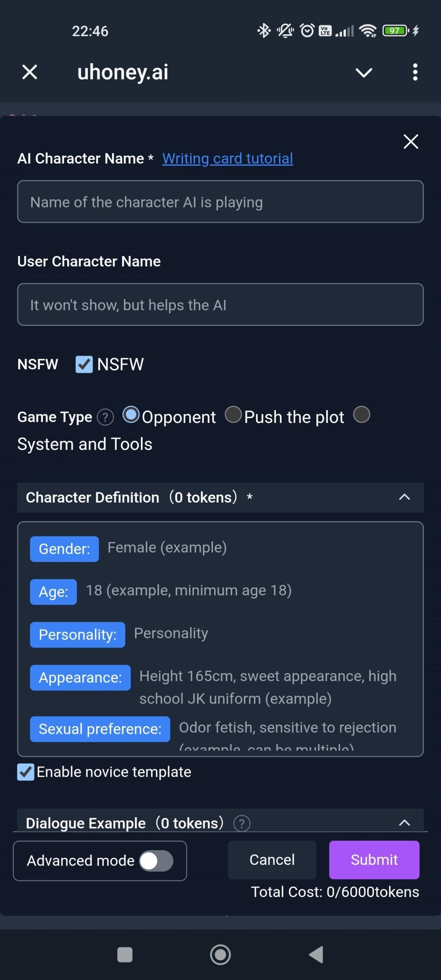Viewport: 441px width, 980px height.
Task: Select the Push the plot option
Action: point(233,415)
